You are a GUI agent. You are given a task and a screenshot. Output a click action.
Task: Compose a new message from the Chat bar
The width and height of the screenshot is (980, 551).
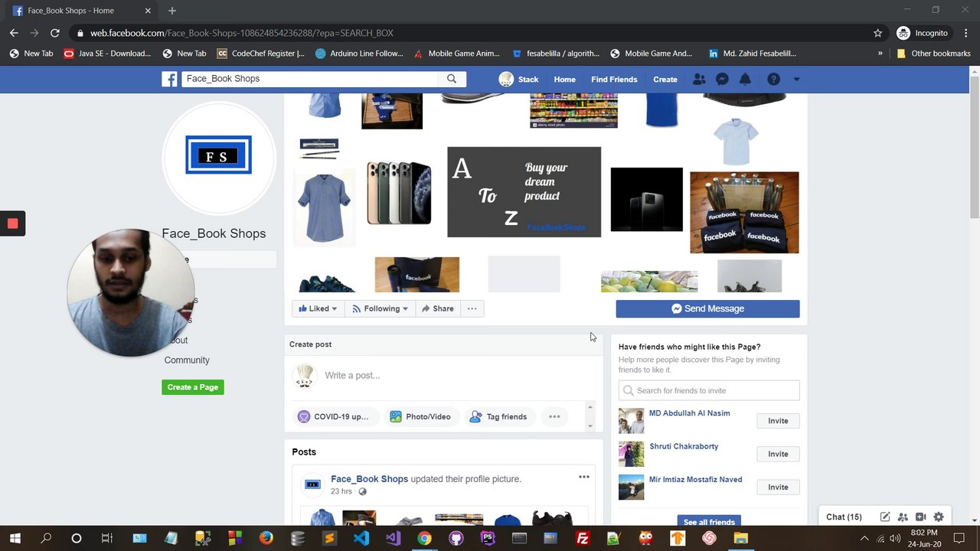pos(885,517)
